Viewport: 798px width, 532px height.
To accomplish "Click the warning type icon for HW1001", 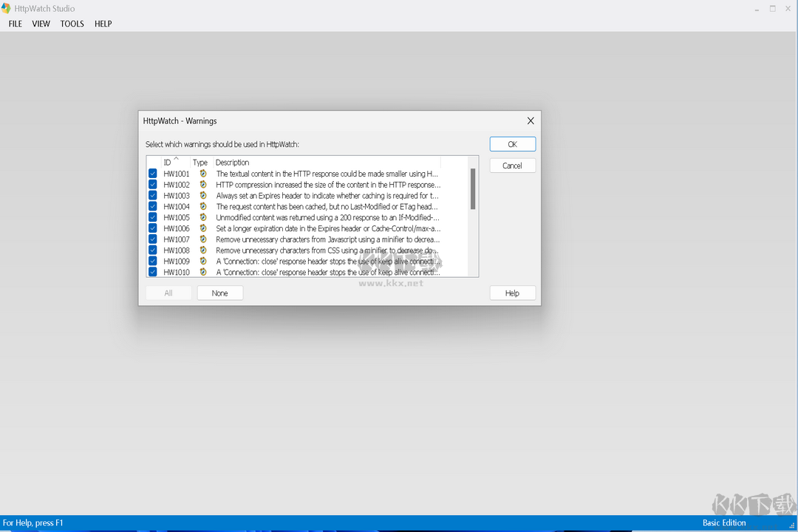I will (x=203, y=174).
